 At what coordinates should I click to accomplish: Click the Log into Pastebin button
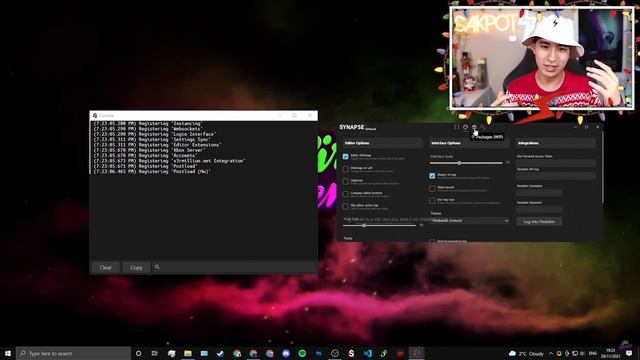coord(539,221)
